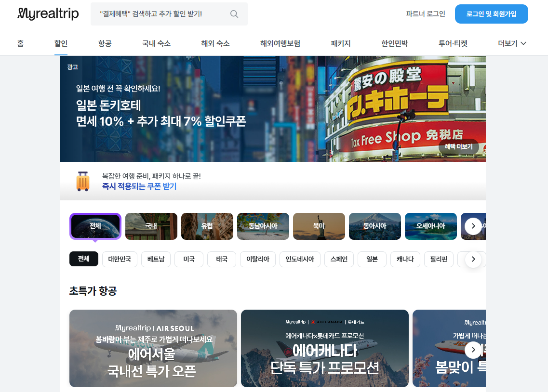Click the Myrealtrip logo
The height and width of the screenshot is (392, 548).
point(48,13)
